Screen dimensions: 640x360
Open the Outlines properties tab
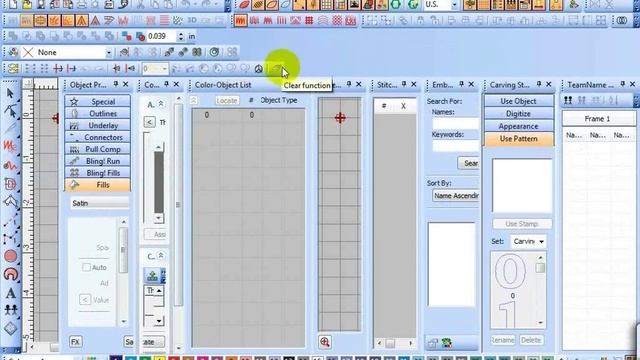(x=98, y=113)
